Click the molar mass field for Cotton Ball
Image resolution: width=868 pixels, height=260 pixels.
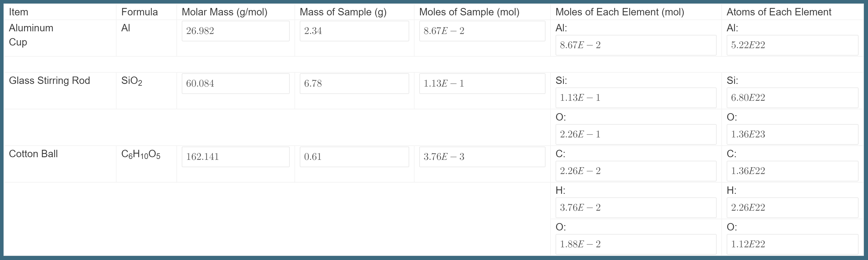[235, 157]
